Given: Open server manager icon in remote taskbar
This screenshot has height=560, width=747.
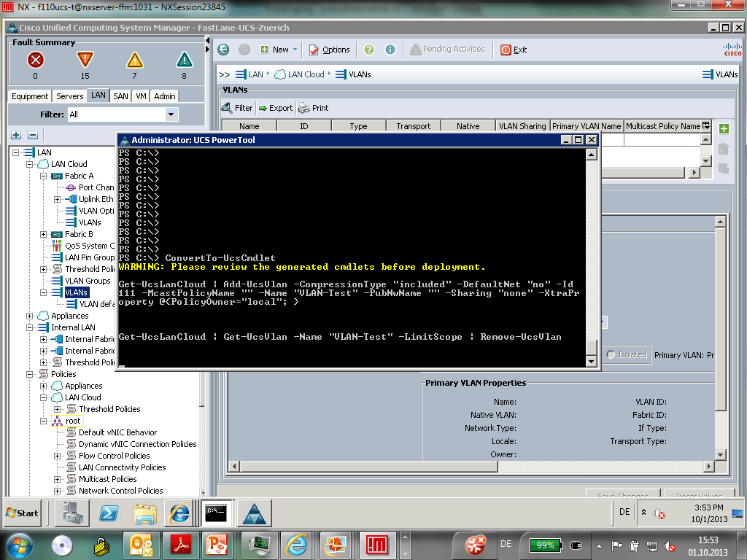Looking at the screenshot, I should click(x=72, y=513).
